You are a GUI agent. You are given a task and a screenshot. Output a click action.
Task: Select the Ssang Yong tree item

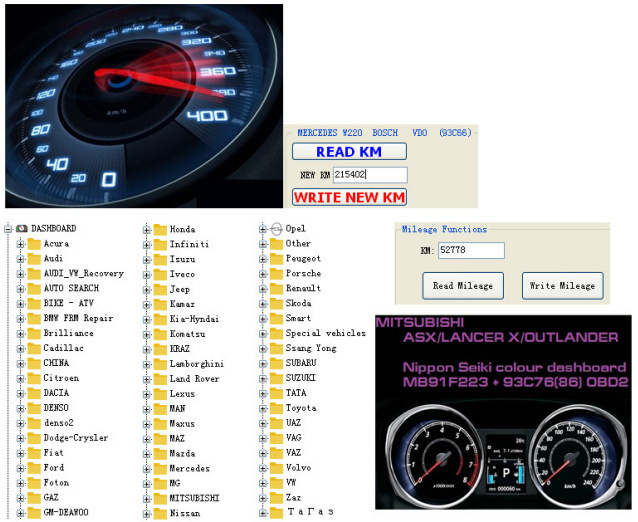[x=311, y=348]
